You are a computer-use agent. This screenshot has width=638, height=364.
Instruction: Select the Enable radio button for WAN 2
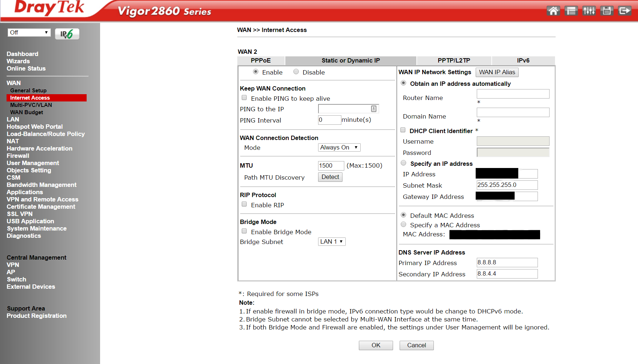(x=255, y=72)
